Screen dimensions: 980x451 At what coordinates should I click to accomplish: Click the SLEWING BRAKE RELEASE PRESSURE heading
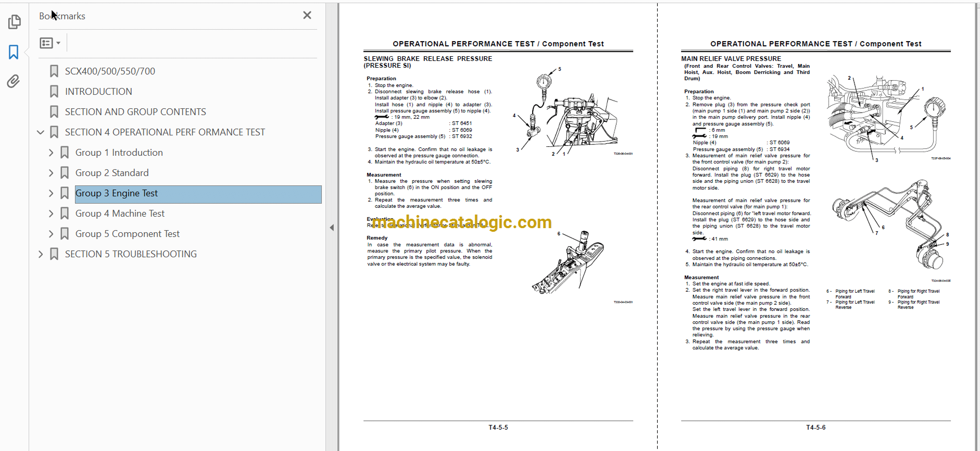(428, 62)
